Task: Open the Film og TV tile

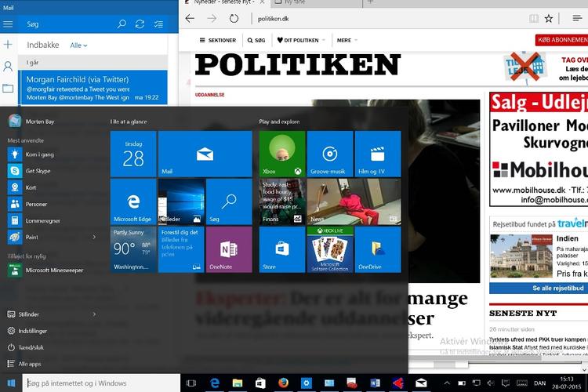Action: point(378,154)
